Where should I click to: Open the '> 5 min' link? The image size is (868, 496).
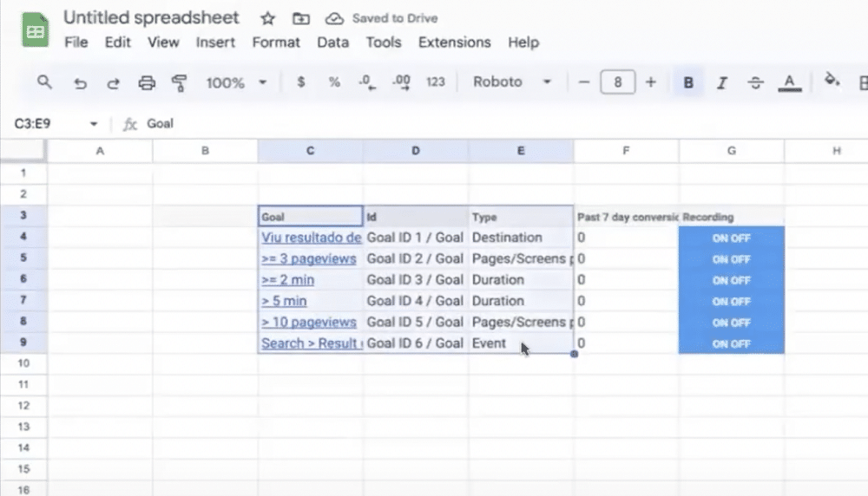click(x=284, y=301)
